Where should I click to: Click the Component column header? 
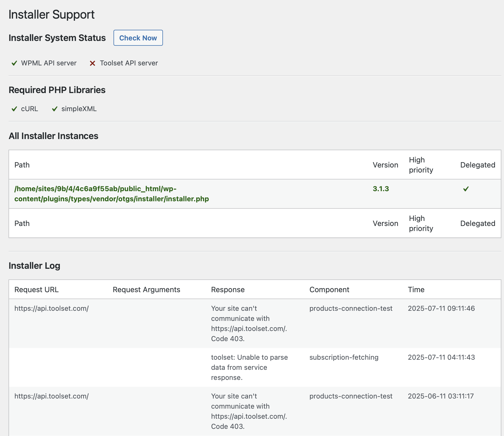point(329,290)
